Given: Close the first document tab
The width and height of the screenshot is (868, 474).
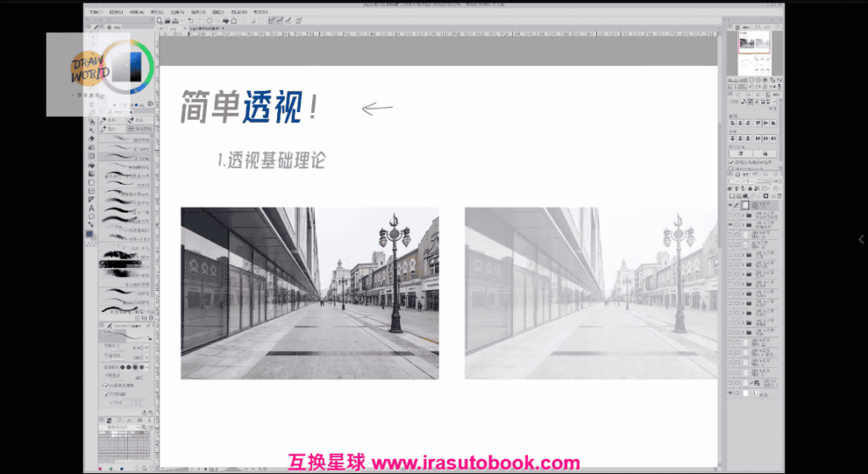Looking at the screenshot, I should click(x=186, y=29).
